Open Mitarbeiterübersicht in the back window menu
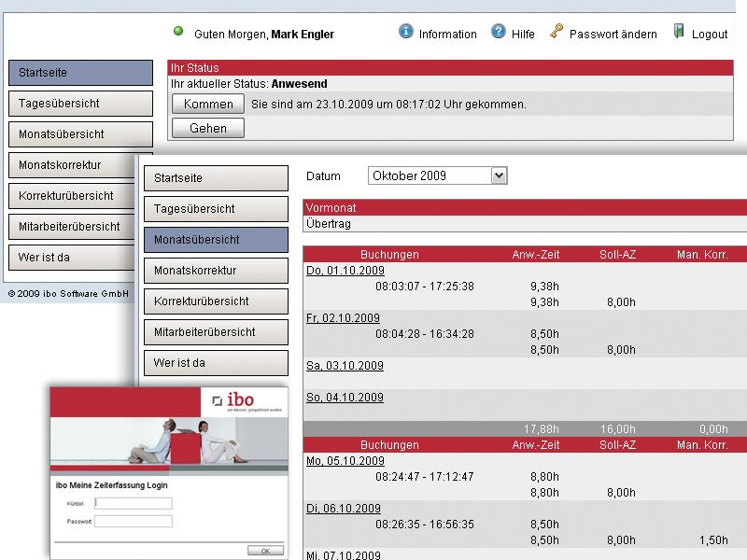 72,227
